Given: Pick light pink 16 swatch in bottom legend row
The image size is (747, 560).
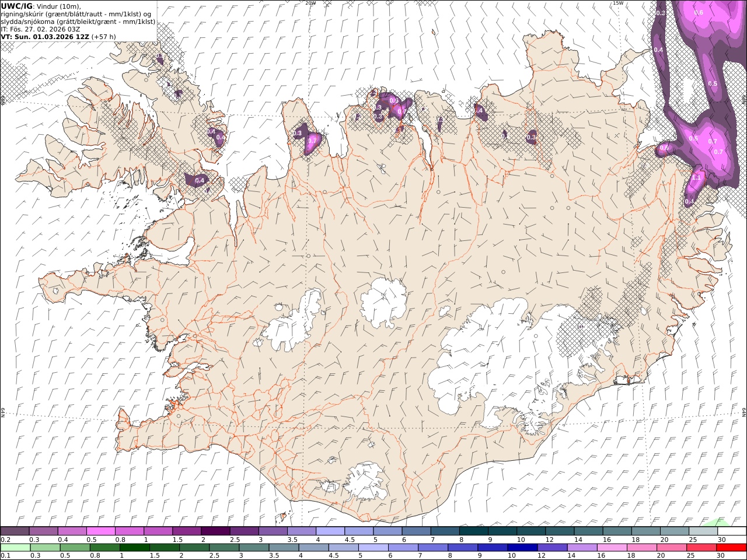Looking at the screenshot, I should tap(611, 547).
